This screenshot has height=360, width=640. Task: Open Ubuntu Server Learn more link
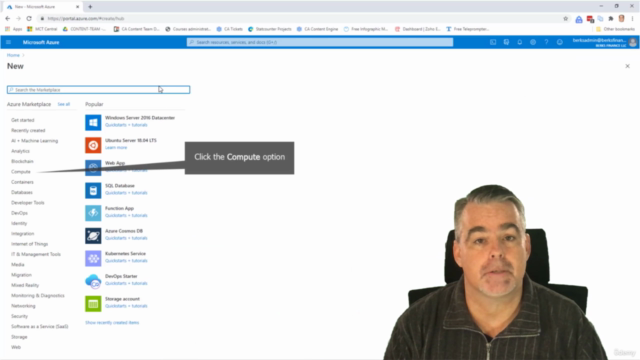click(116, 147)
